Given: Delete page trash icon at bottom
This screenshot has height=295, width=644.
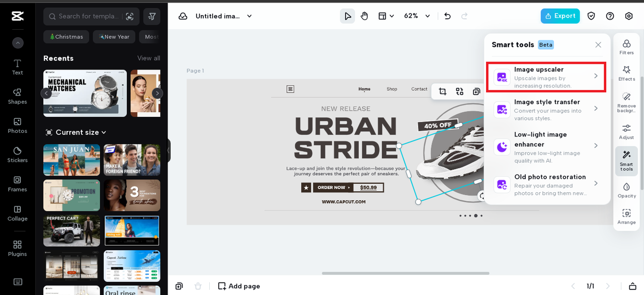Looking at the screenshot, I should click(x=198, y=286).
